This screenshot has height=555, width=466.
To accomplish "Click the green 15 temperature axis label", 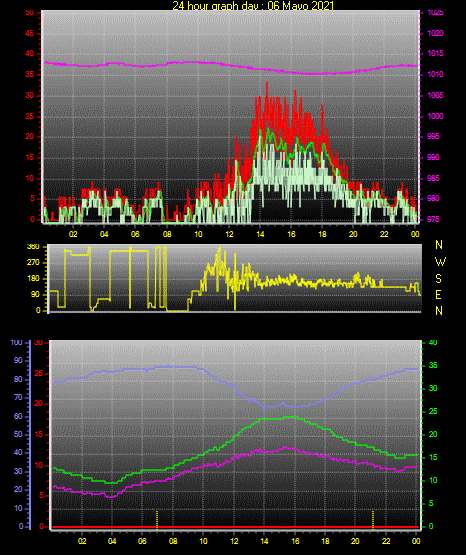I will (433, 457).
